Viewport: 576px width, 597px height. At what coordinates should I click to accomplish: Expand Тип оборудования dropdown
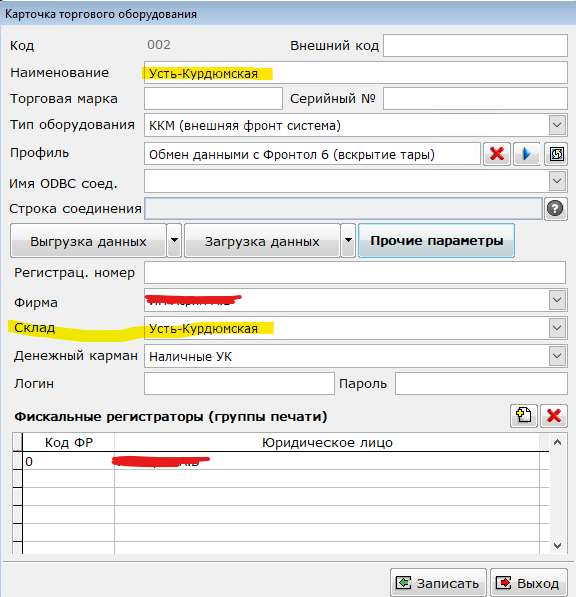[x=557, y=125]
